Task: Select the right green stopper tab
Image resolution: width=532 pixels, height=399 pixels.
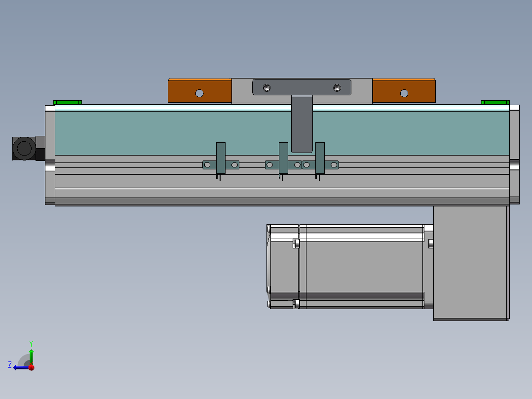Action: (495, 102)
